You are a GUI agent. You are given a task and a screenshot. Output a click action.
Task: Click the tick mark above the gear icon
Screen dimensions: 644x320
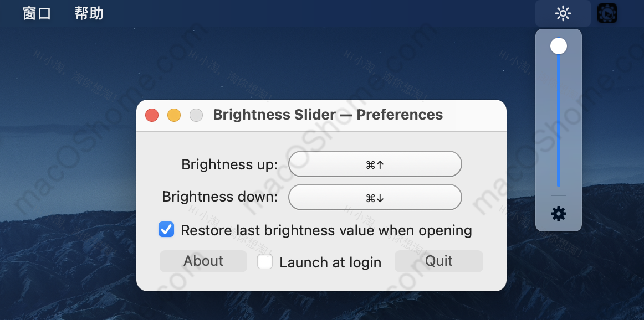tap(558, 197)
